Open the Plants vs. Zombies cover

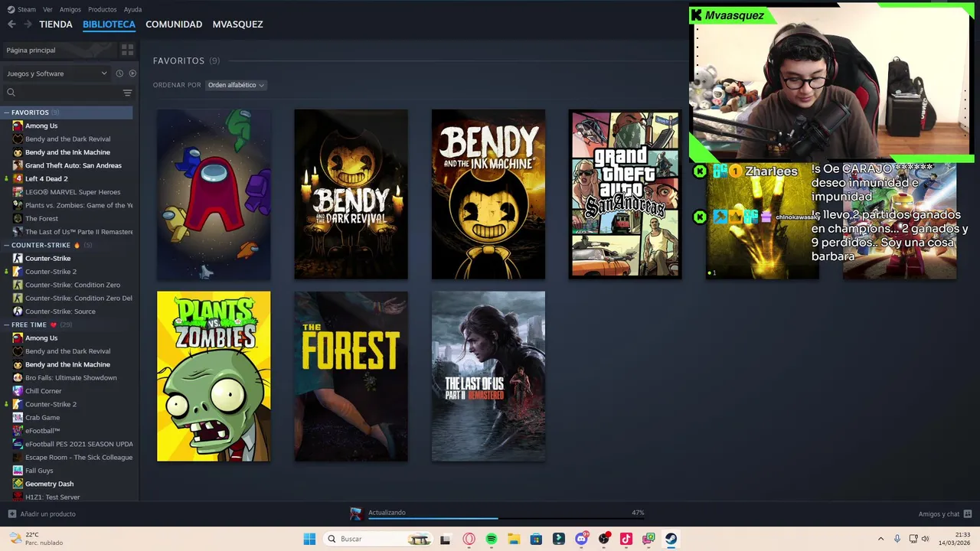214,377
